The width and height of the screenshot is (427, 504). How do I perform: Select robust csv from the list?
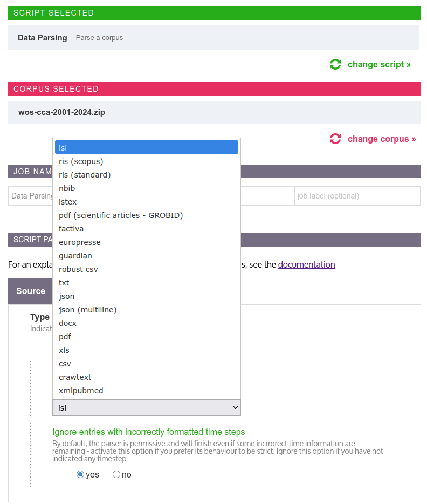point(78,269)
